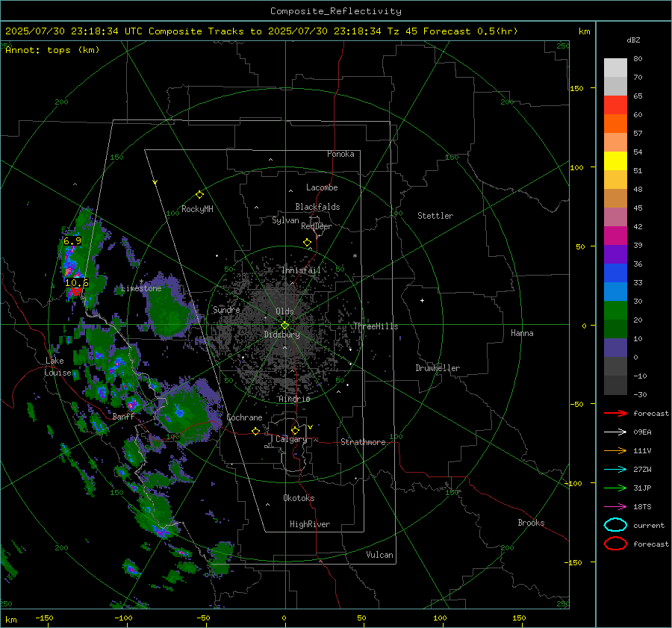Click the 'Stettler' map label
672x628 pixels.
point(435,216)
